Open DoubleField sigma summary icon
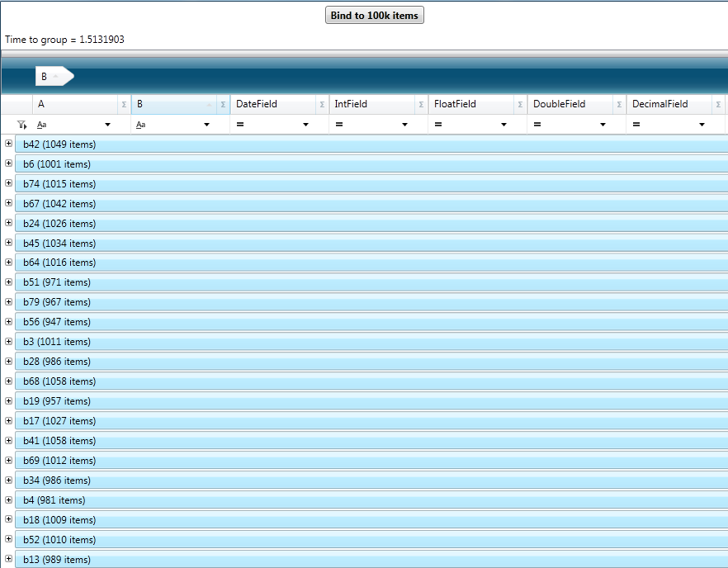728x568 pixels. [x=619, y=105]
